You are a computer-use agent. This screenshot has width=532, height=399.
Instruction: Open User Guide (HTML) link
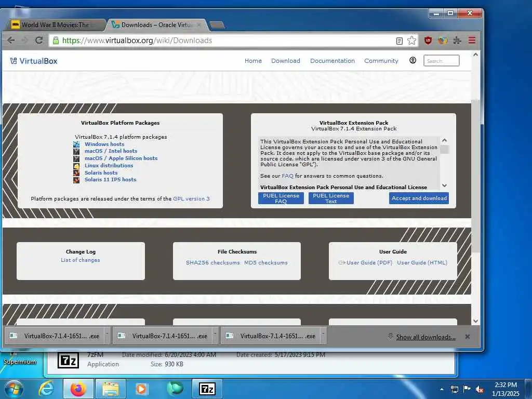point(422,262)
